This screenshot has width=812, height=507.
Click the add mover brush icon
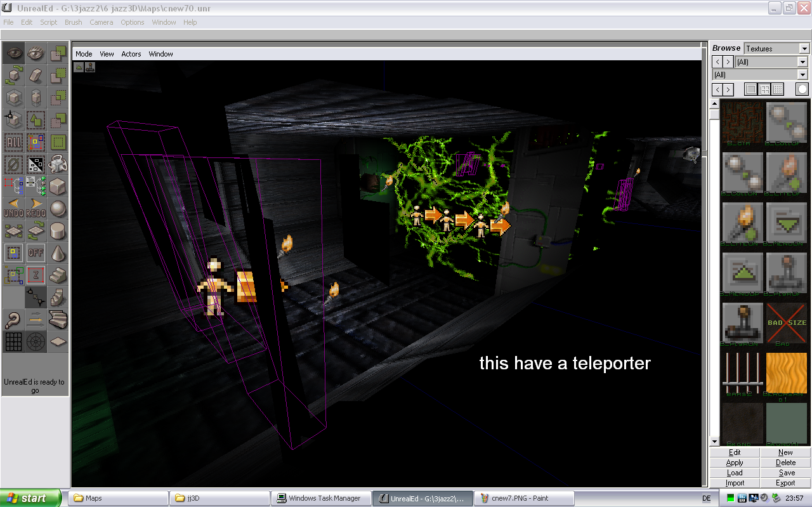pyautogui.click(x=58, y=165)
